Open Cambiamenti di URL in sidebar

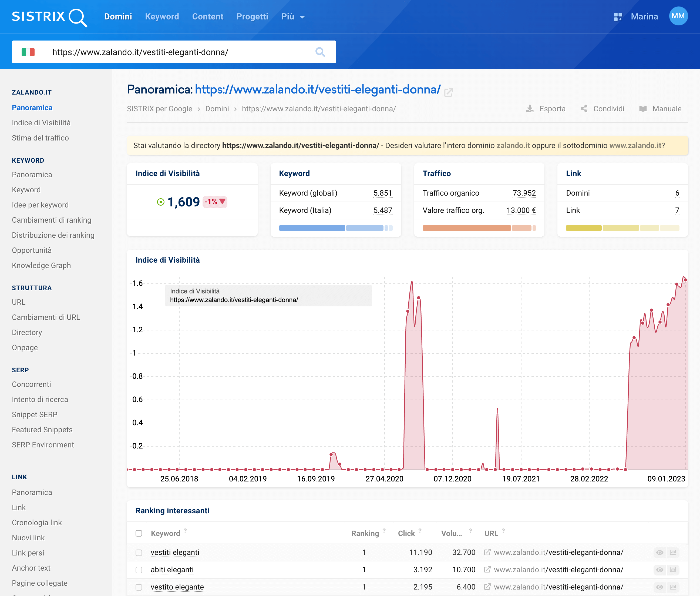pos(46,317)
